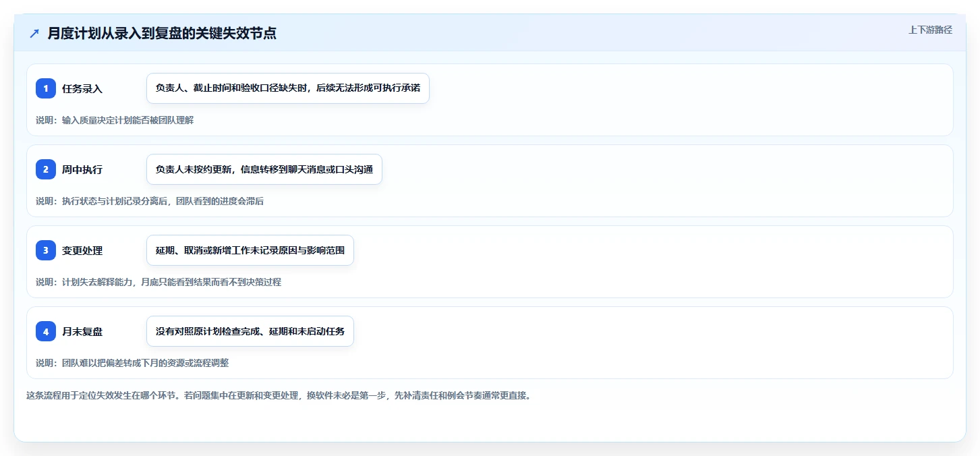Click the arrow icon beside the title
Viewport: 980px width, 456px height.
(x=34, y=34)
